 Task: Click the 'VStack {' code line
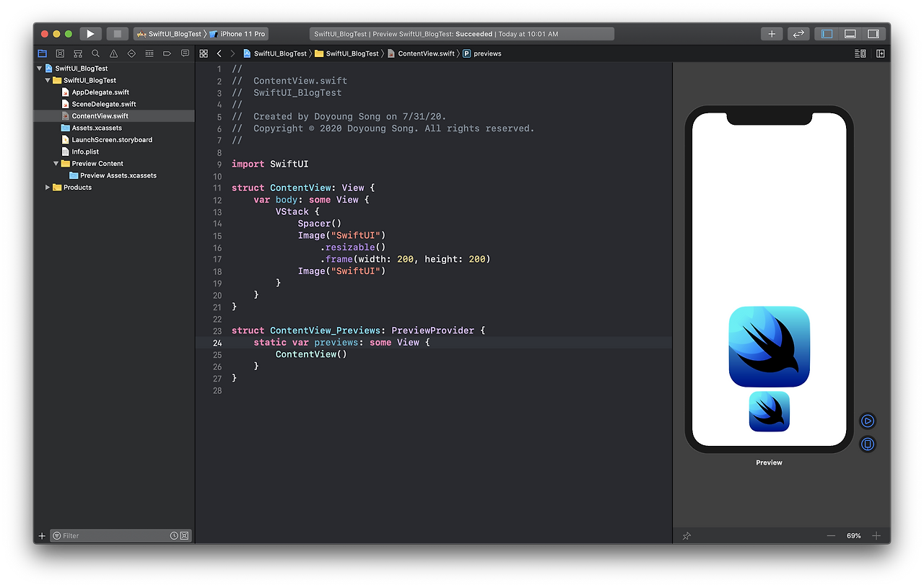pos(297,211)
